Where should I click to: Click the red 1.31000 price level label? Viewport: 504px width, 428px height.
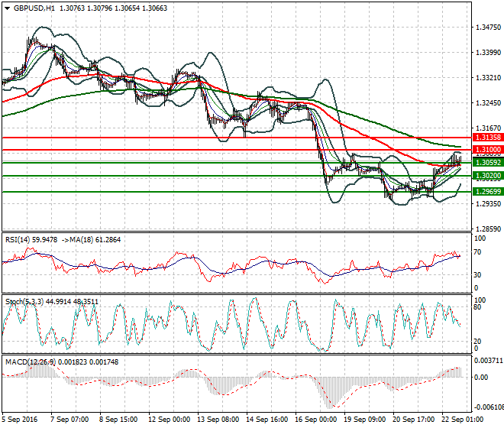tap(488, 150)
